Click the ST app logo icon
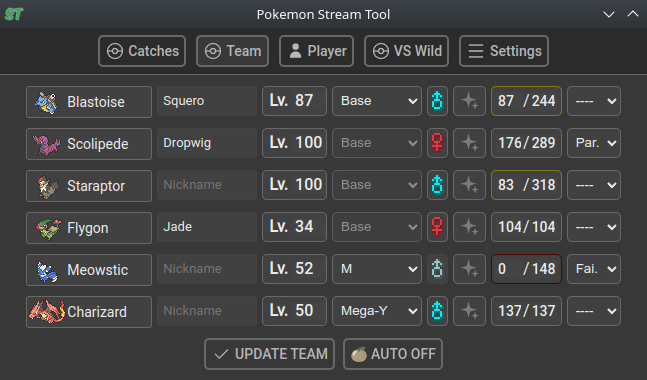This screenshot has height=380, width=647. pos(14,14)
